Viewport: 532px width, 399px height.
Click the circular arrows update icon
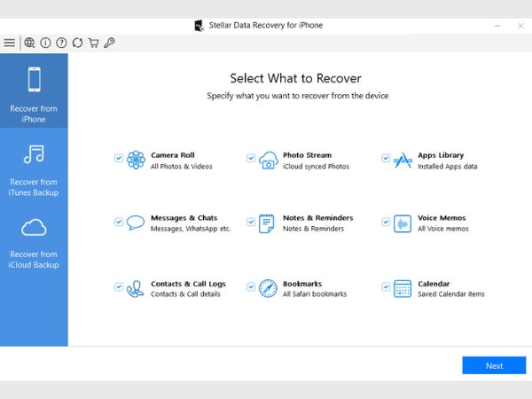pos(77,43)
